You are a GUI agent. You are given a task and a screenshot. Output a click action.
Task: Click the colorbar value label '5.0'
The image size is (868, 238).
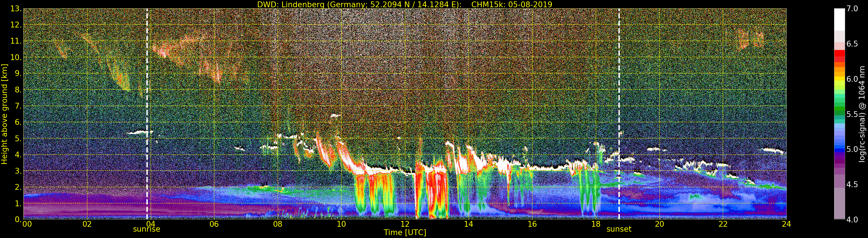tap(852, 149)
